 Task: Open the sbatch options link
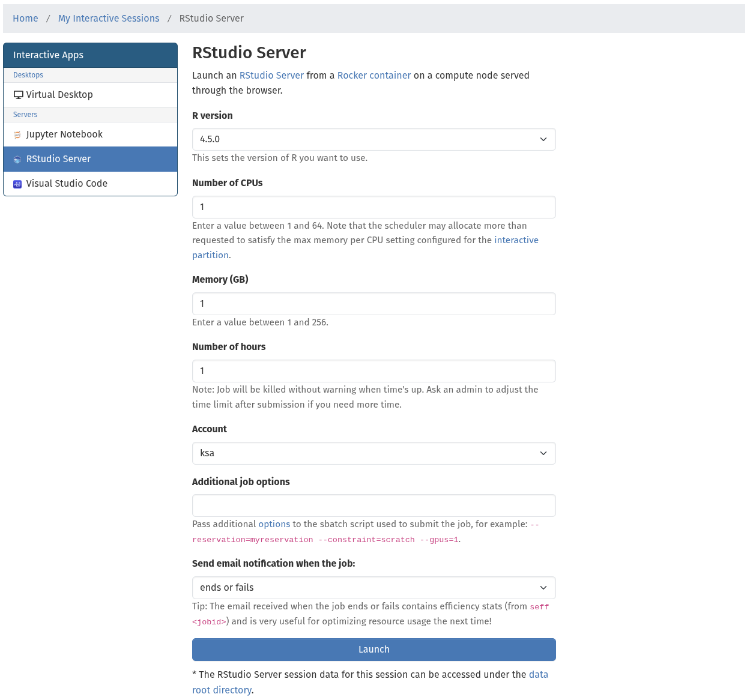(x=274, y=524)
